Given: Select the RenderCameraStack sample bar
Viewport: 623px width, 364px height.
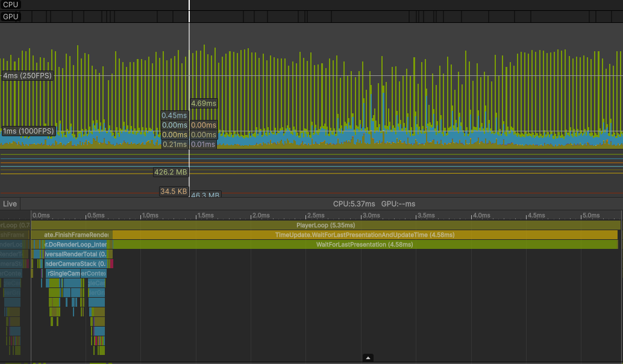Looking at the screenshot, I should point(75,263).
